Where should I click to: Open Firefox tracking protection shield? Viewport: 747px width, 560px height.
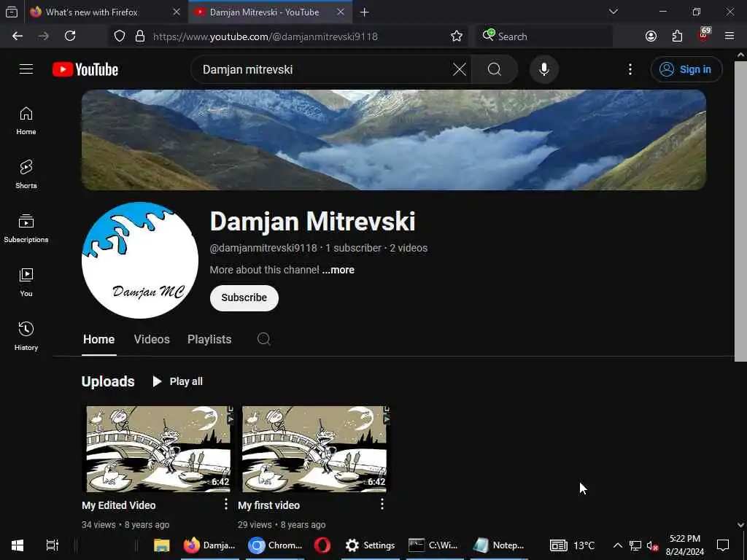[120, 36]
